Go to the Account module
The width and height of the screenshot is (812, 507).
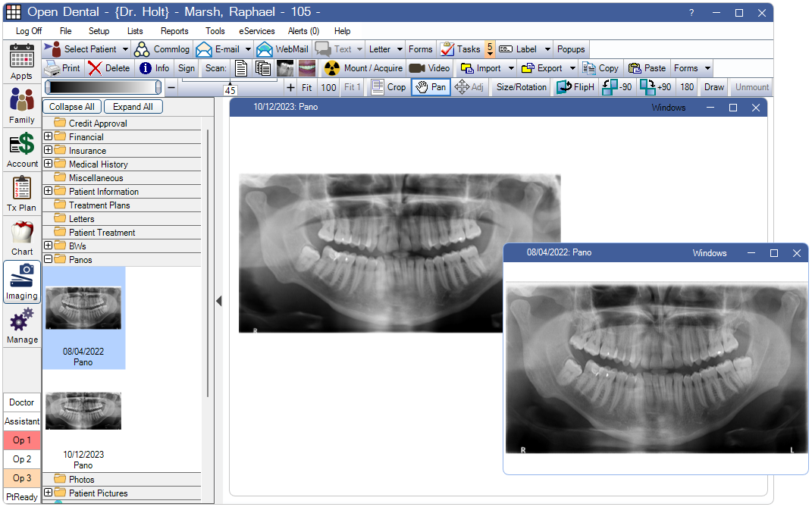click(22, 146)
